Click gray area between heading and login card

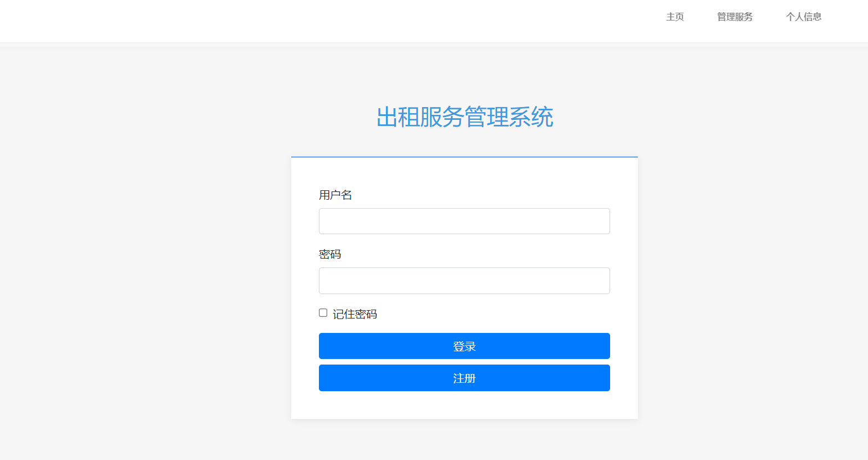pos(464,143)
